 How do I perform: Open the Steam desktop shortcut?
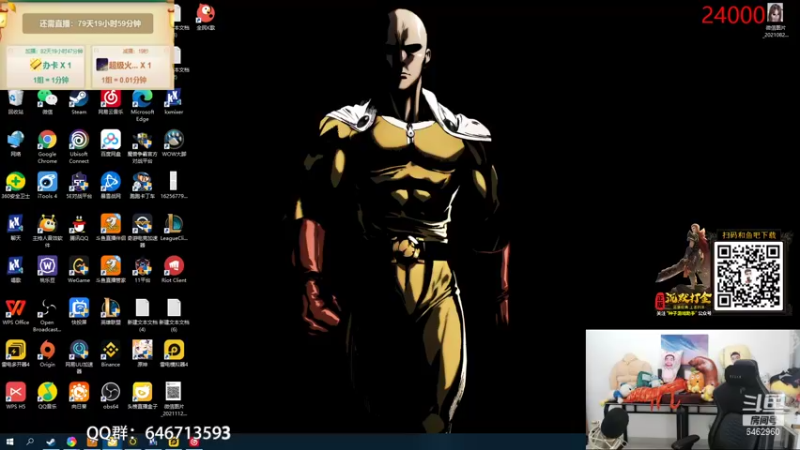[x=79, y=102]
